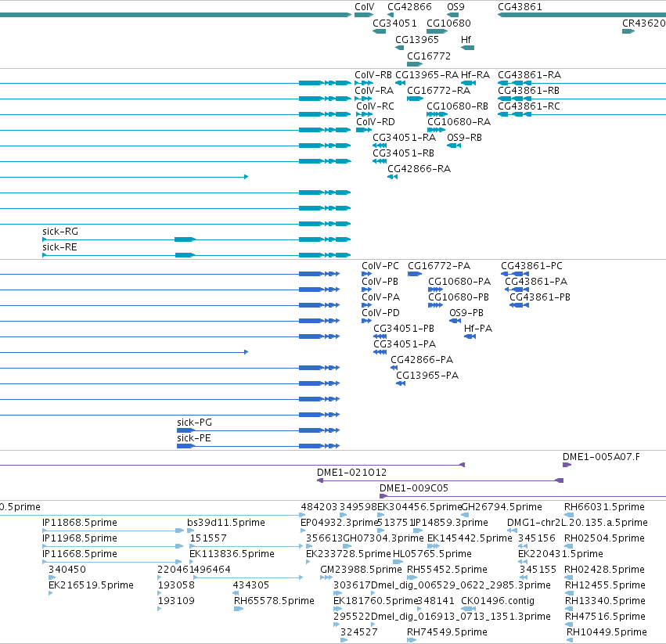Click the CG16772-RA transcript label
Screen dimensions: 666x644
point(438,91)
